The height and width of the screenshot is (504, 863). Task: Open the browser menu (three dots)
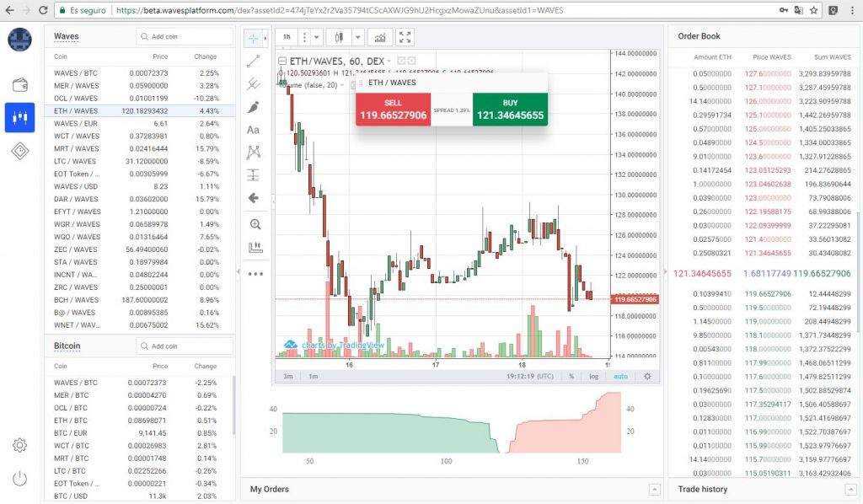click(x=853, y=10)
